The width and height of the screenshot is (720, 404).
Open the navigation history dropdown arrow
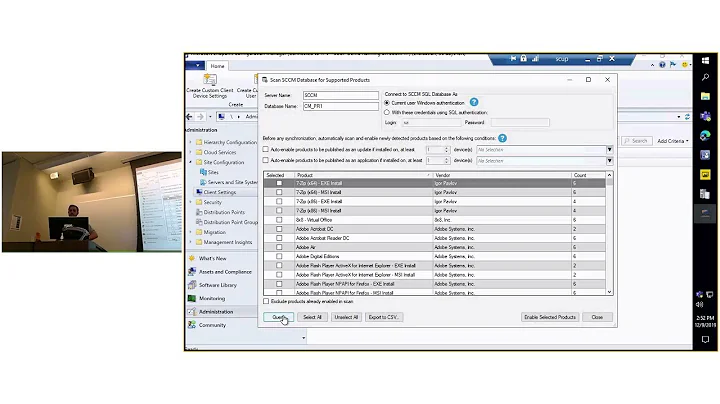(x=210, y=117)
